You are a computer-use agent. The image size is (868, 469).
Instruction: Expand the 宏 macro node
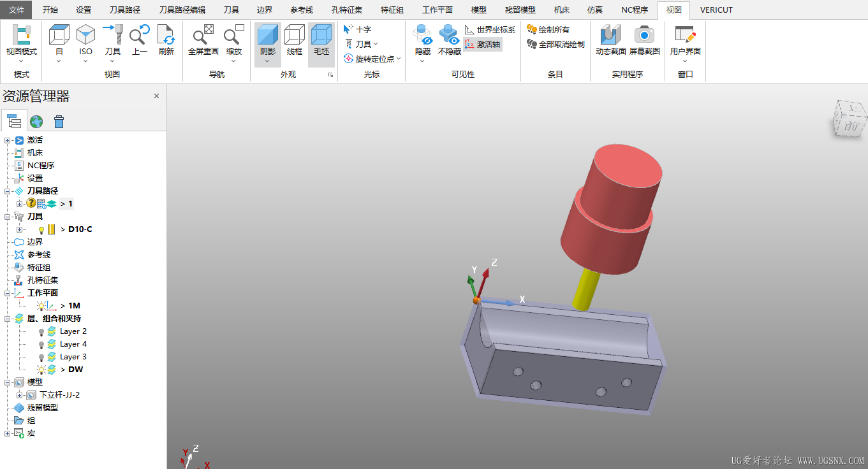point(7,433)
